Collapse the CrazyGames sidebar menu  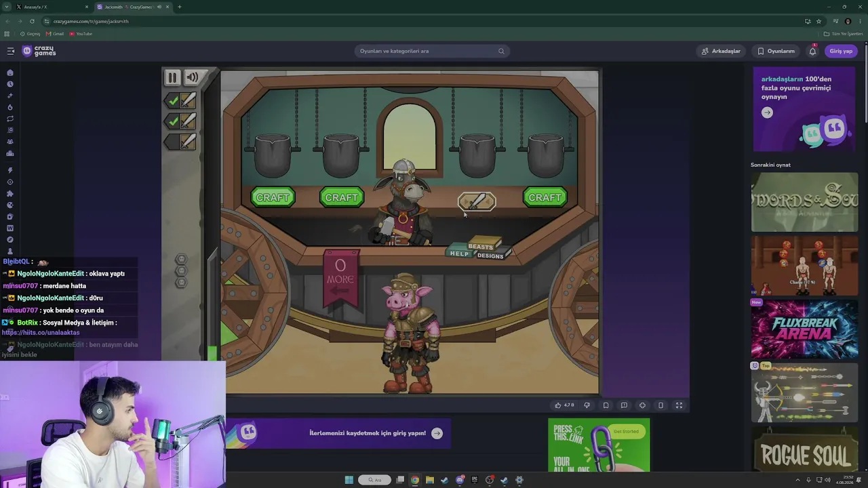(11, 51)
